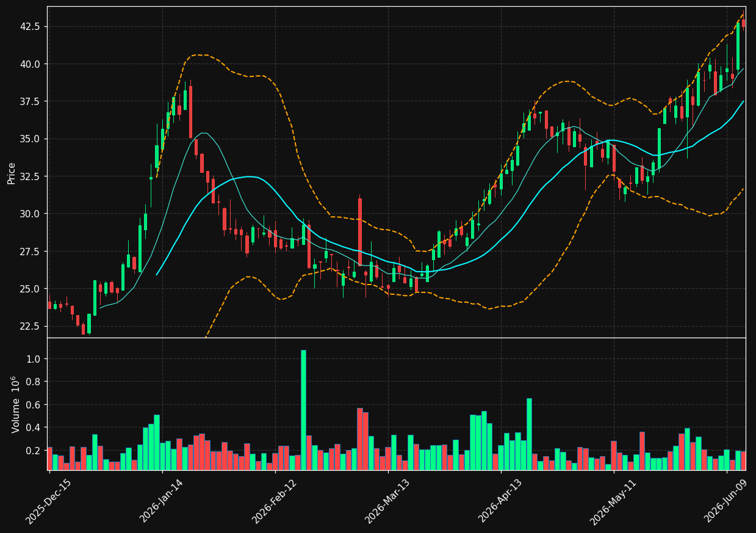This screenshot has height=533, width=756.
Task: Click the 0.6 volume tick label
Action: click(34, 405)
